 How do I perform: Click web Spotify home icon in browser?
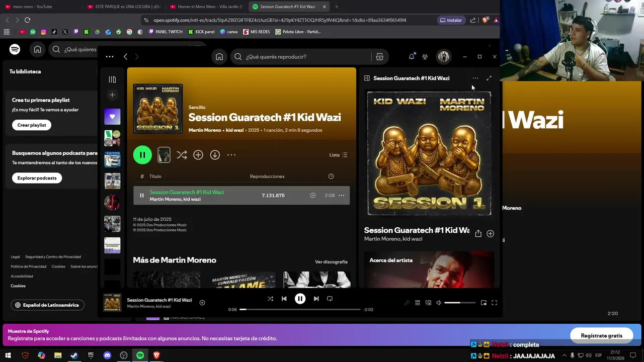37,49
